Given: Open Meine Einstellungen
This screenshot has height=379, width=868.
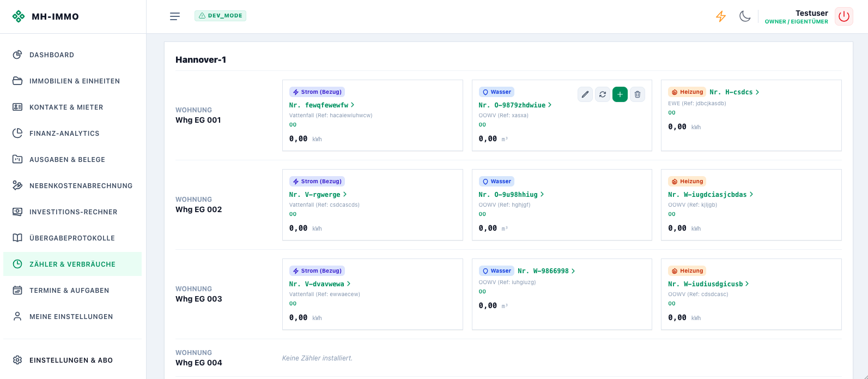Looking at the screenshot, I should click(x=72, y=316).
